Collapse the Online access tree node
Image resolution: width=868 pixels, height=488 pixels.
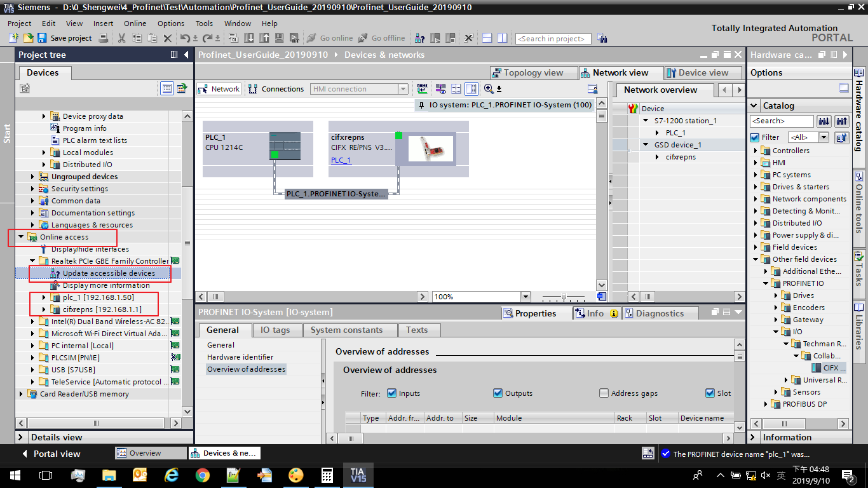tap(21, 237)
